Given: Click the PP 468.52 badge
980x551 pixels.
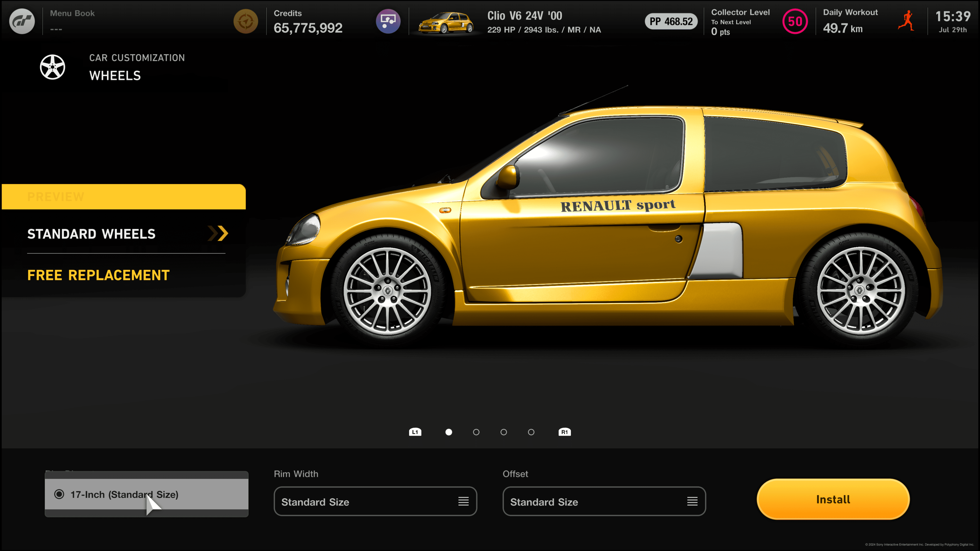Looking at the screenshot, I should pyautogui.click(x=671, y=21).
